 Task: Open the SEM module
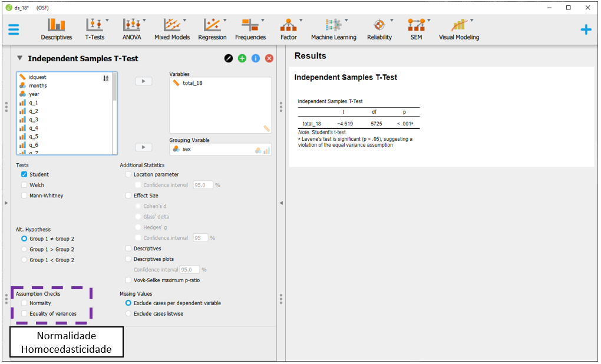[416, 29]
